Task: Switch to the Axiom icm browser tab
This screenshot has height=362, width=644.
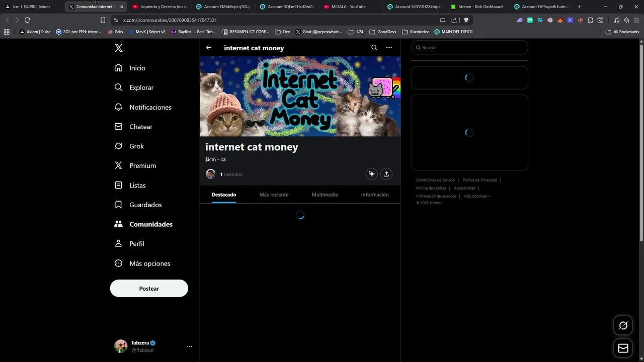Action: (x=31, y=7)
